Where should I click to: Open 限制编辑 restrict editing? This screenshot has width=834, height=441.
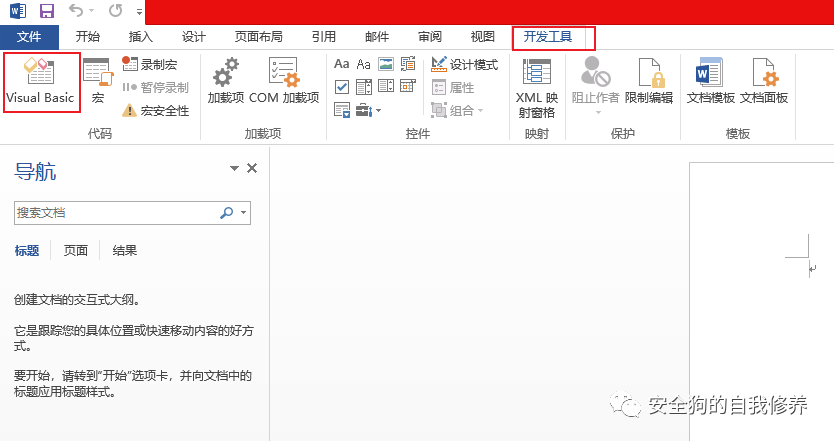coord(649,81)
